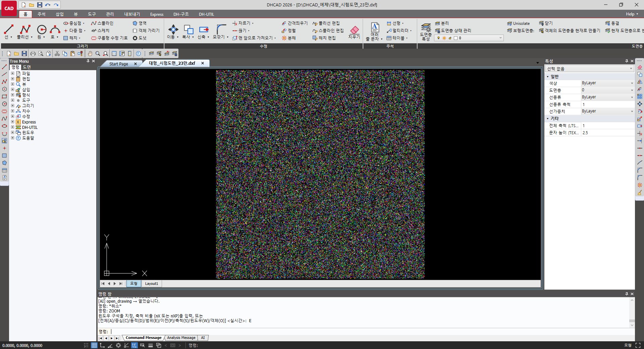Viewport: 644px width, 349px height.
Task: Click the Erase (지우기) tool
Action: pos(354,32)
